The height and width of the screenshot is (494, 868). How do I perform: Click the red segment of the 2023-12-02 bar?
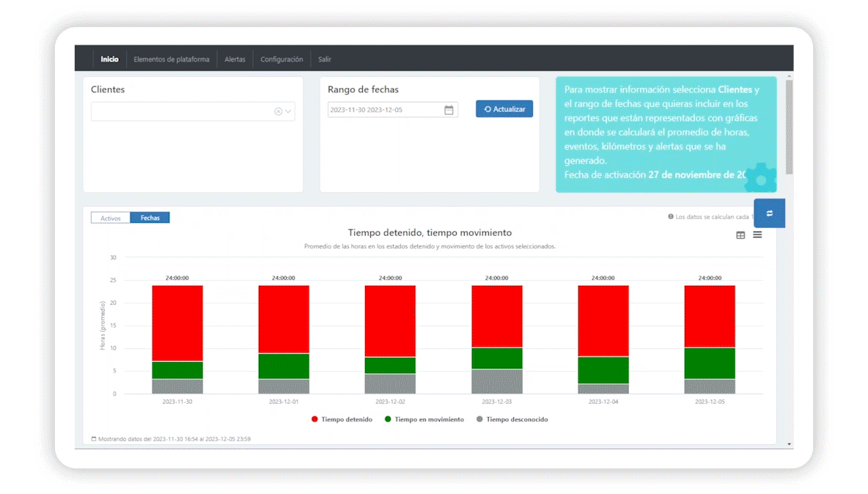[390, 321]
